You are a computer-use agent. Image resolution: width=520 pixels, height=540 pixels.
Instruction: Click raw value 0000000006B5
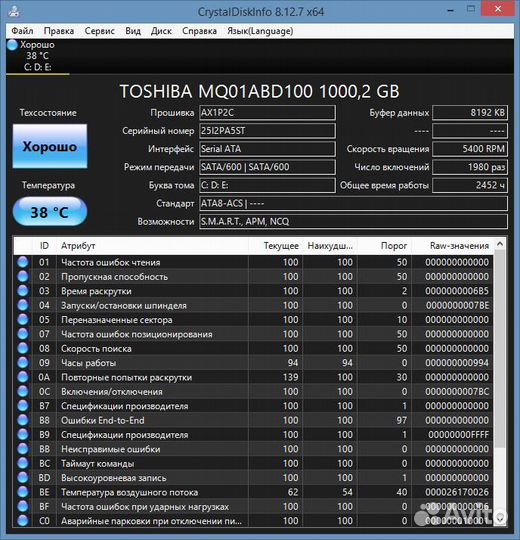coord(457,291)
